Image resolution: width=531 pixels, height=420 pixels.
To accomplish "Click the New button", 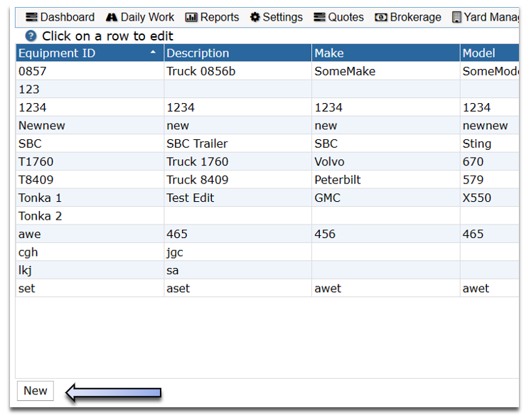I will coord(36,391).
